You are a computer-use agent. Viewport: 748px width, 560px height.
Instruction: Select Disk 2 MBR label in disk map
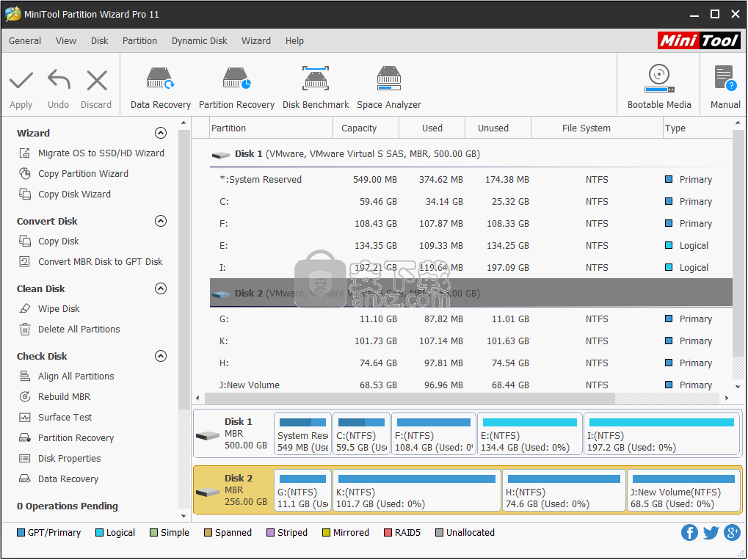[232, 490]
